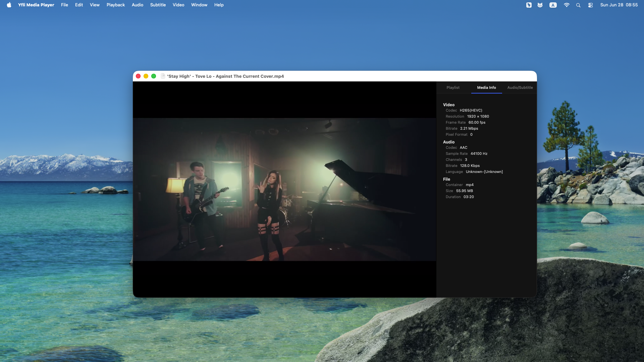Open the Video menu

coord(178,5)
